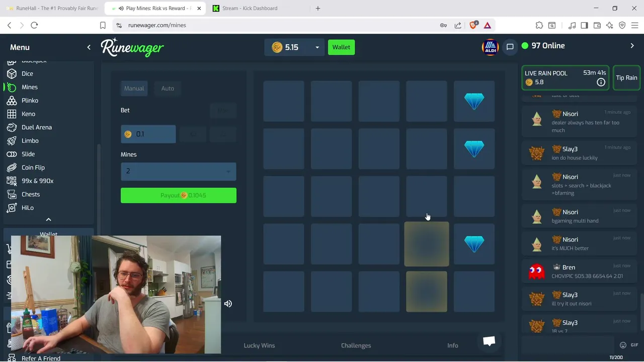
Task: Open Refer A Friend link
Action: 41,358
